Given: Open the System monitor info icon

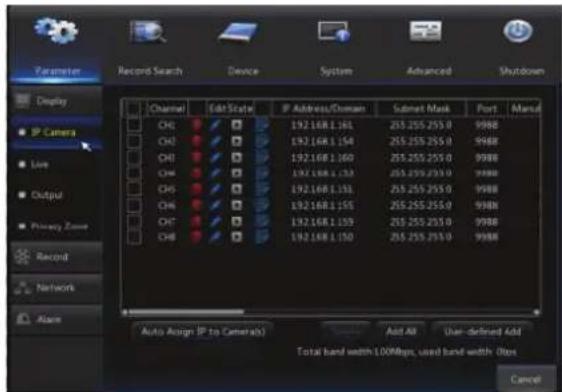Looking at the screenshot, I should (334, 32).
